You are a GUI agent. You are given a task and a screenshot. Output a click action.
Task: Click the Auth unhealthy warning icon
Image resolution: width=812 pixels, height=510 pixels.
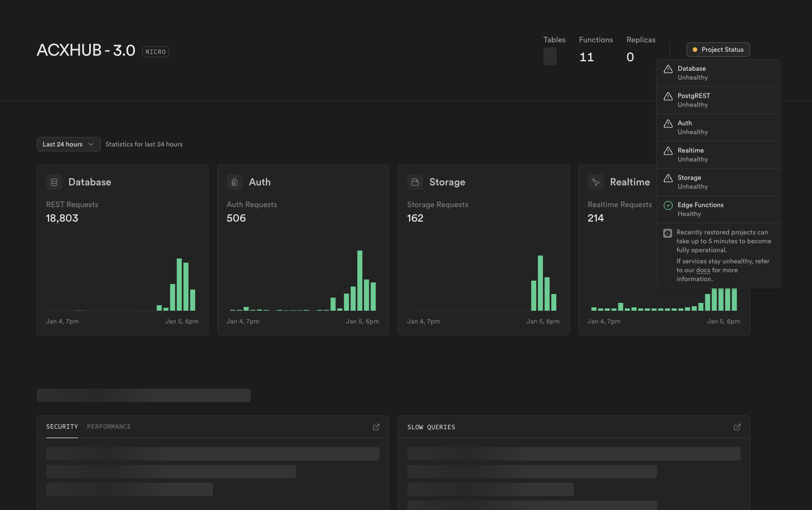point(668,124)
